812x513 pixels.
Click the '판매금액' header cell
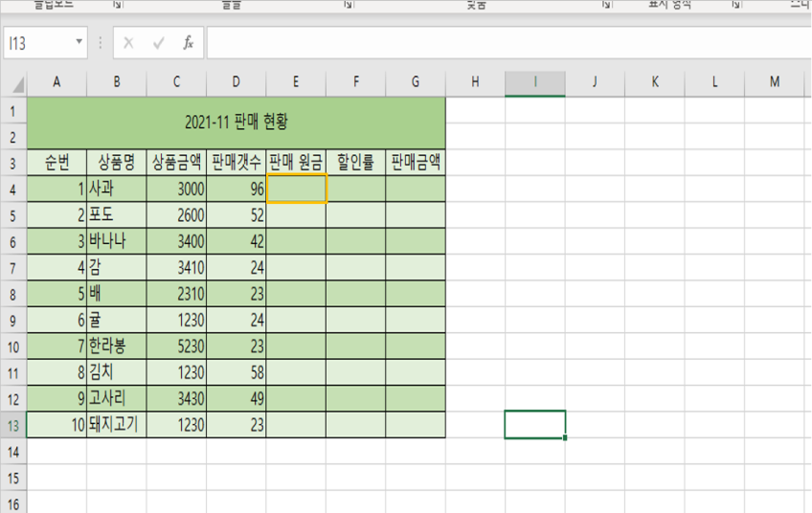tap(416, 163)
